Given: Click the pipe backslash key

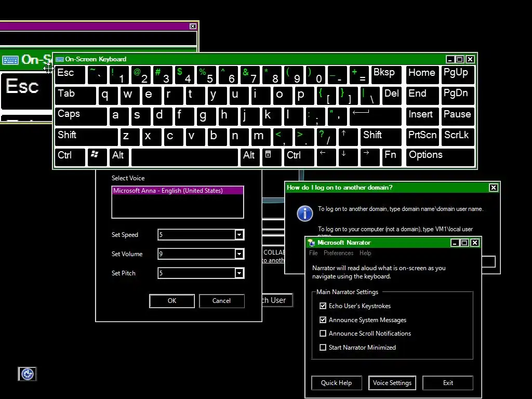Looking at the screenshot, I should coord(370,96).
